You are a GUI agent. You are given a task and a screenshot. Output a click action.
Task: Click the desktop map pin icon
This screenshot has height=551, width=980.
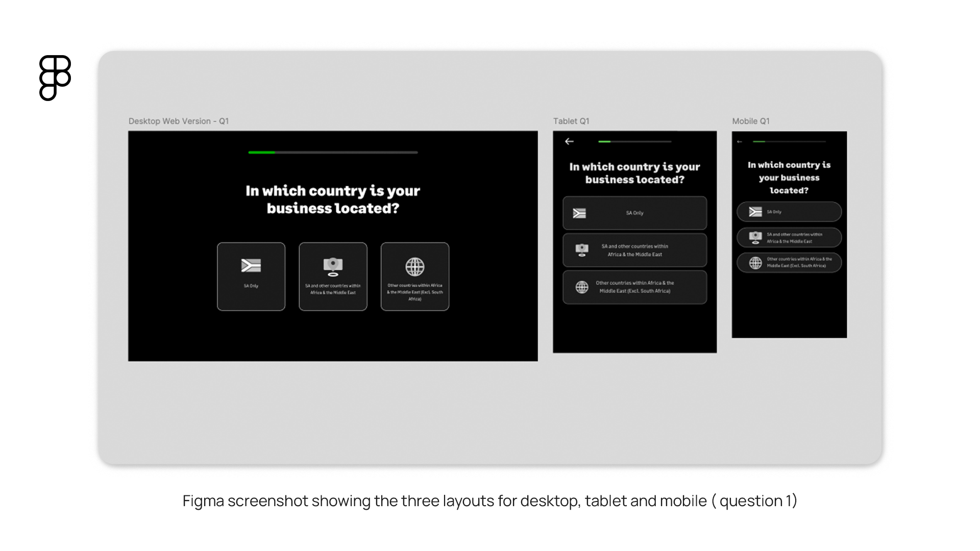coord(333,266)
